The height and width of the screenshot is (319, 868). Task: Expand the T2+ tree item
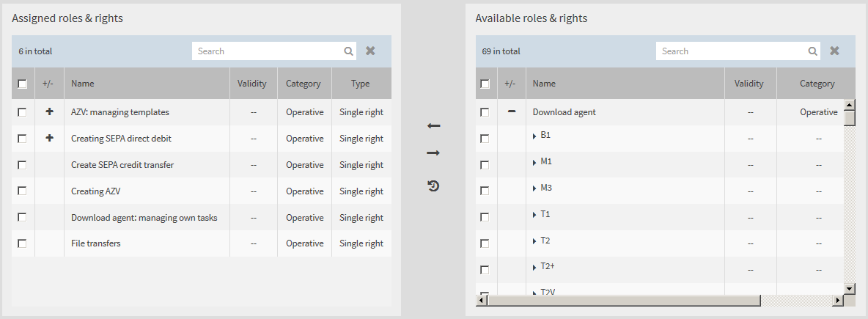[x=534, y=268]
